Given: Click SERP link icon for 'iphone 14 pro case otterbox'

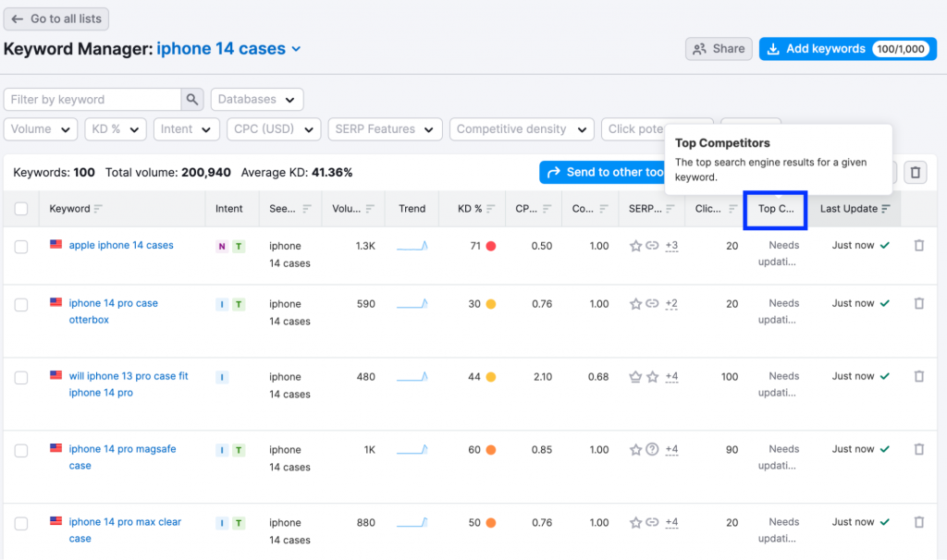Looking at the screenshot, I should tap(652, 303).
